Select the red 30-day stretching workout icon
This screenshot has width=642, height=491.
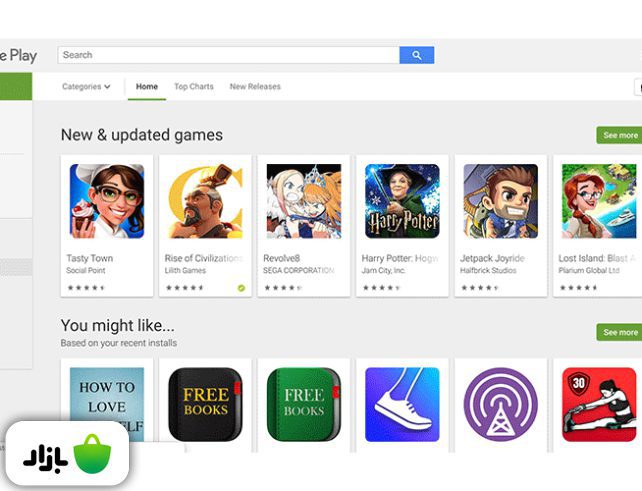tap(599, 405)
